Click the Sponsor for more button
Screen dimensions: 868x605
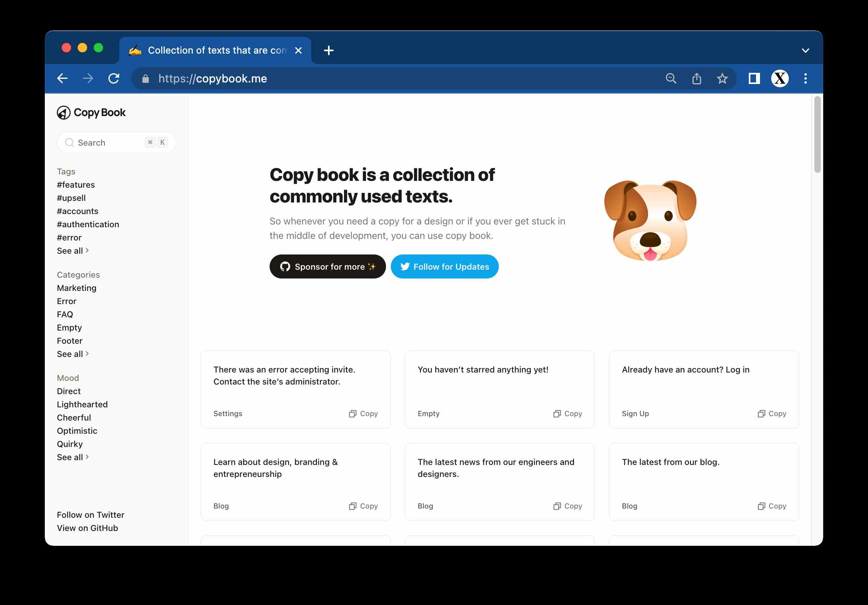tap(328, 266)
